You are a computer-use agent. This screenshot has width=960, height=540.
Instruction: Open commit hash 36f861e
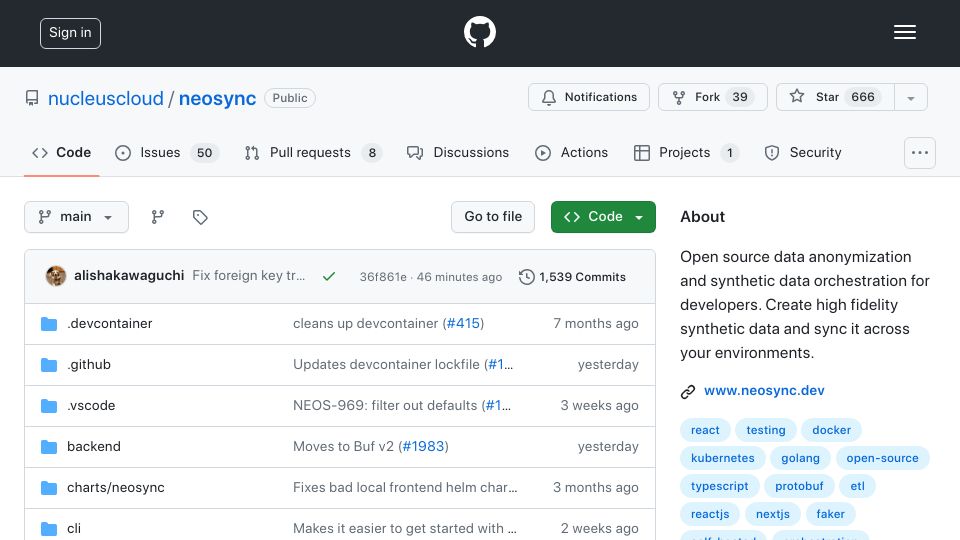(x=383, y=277)
